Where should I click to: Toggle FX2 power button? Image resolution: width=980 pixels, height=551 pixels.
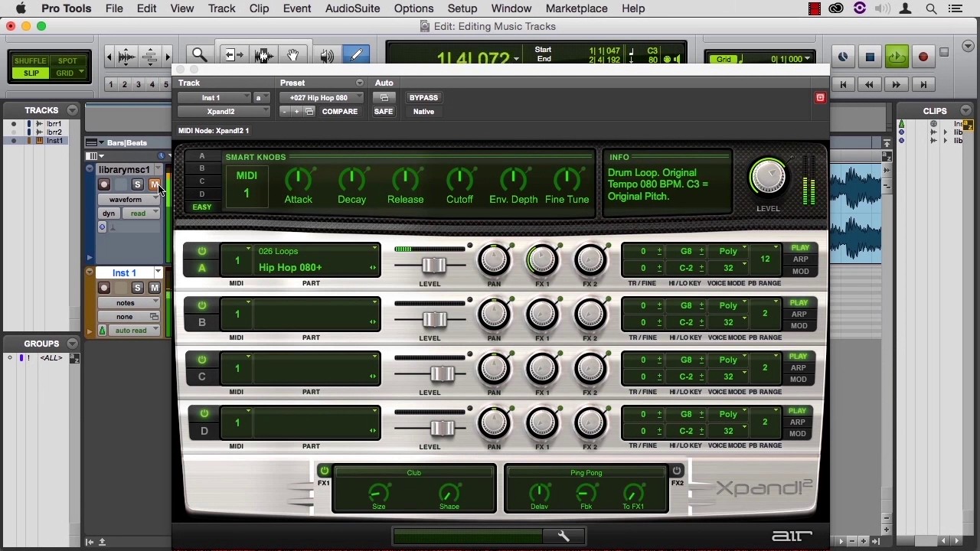677,471
